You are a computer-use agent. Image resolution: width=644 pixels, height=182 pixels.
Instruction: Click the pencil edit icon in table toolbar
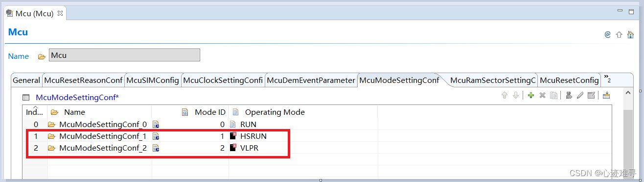(580, 96)
